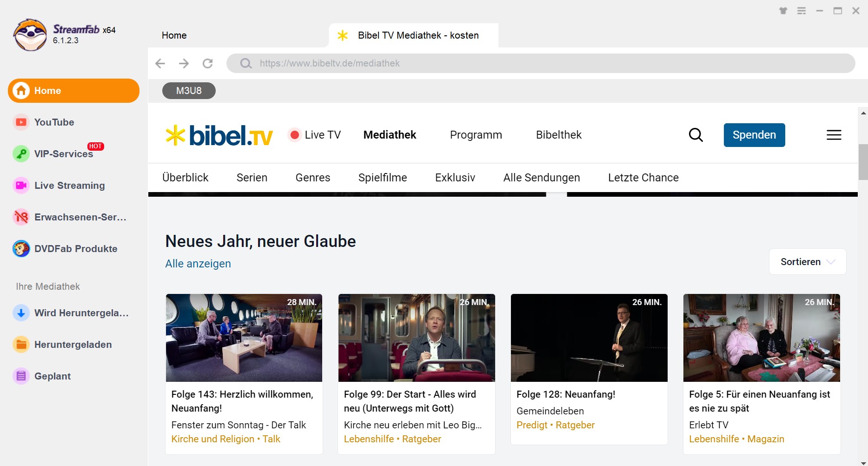
Task: Switch to the Bibel TV Mediathek tab
Action: tap(413, 35)
